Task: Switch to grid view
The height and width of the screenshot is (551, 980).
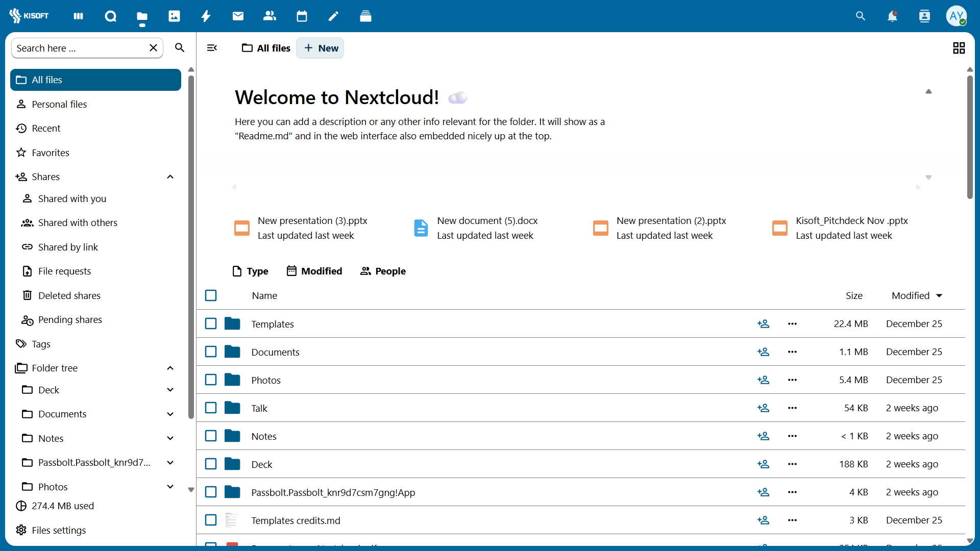Action: 959,48
